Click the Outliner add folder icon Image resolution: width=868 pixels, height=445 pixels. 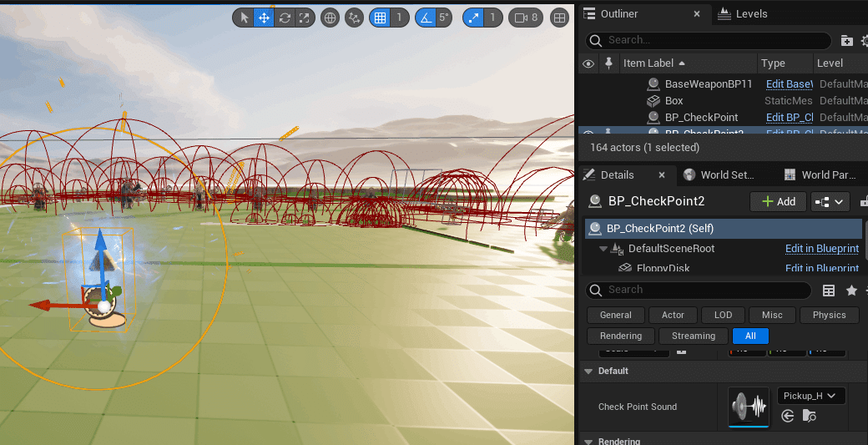point(846,40)
